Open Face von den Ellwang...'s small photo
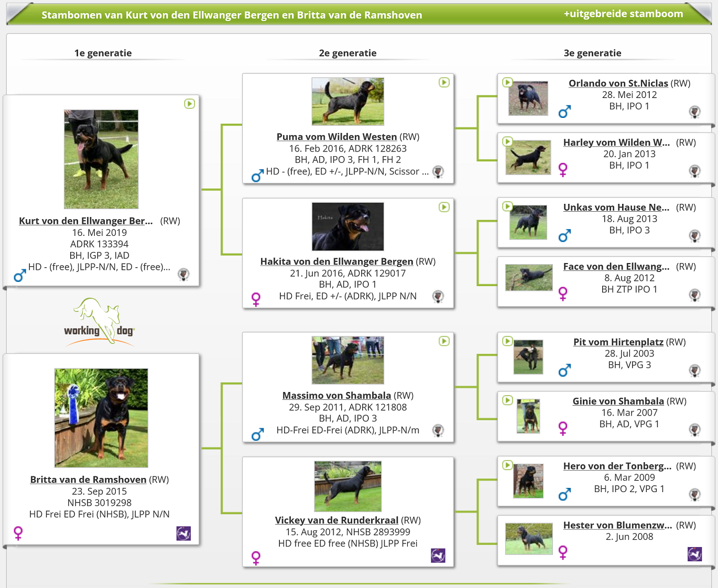 point(529,278)
